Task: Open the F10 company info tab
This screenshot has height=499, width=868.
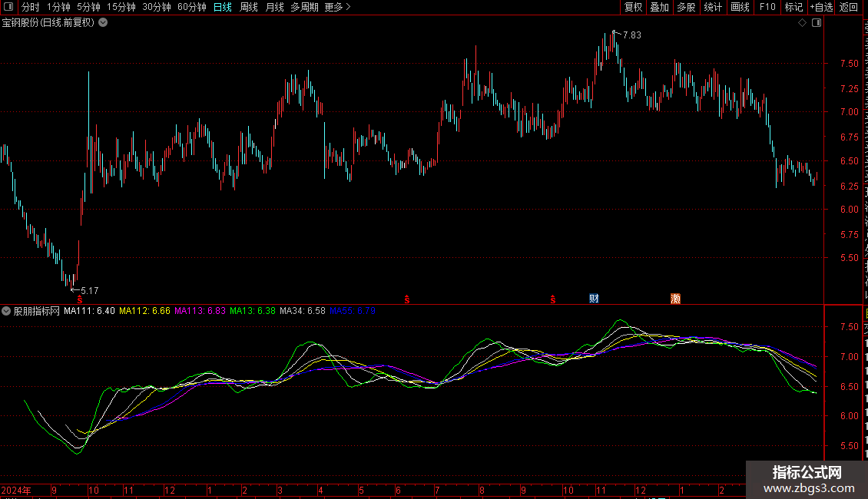Action: click(x=767, y=7)
